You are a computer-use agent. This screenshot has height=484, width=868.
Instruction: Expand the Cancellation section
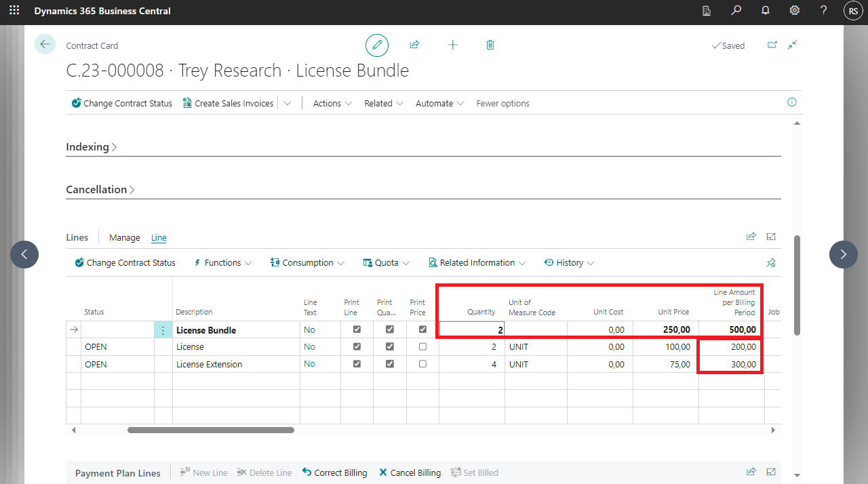point(100,190)
